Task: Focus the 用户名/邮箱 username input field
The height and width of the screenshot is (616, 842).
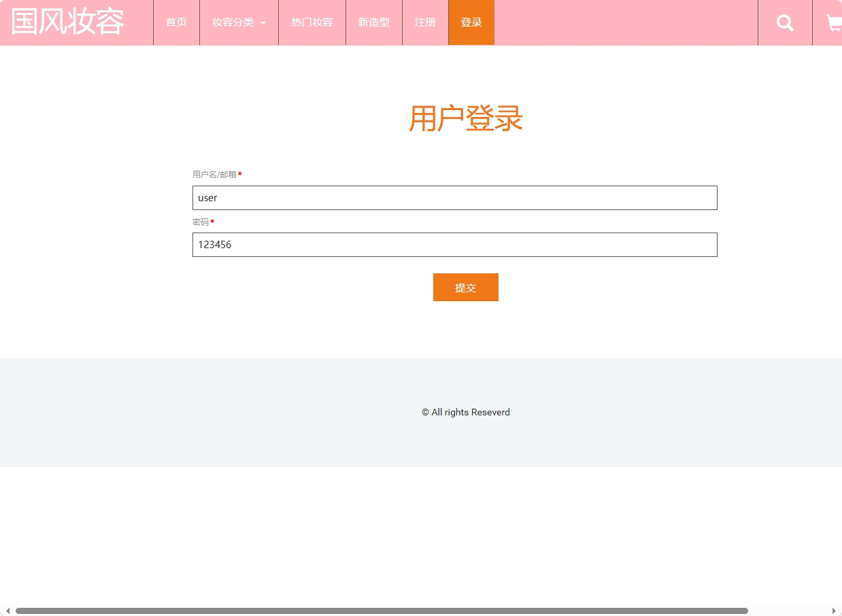Action: [454, 198]
